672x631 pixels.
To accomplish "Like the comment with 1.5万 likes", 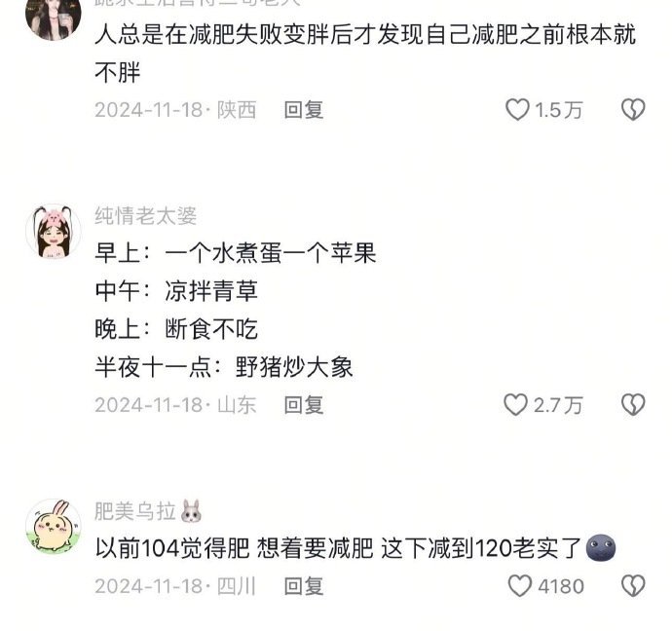I will pos(517,110).
